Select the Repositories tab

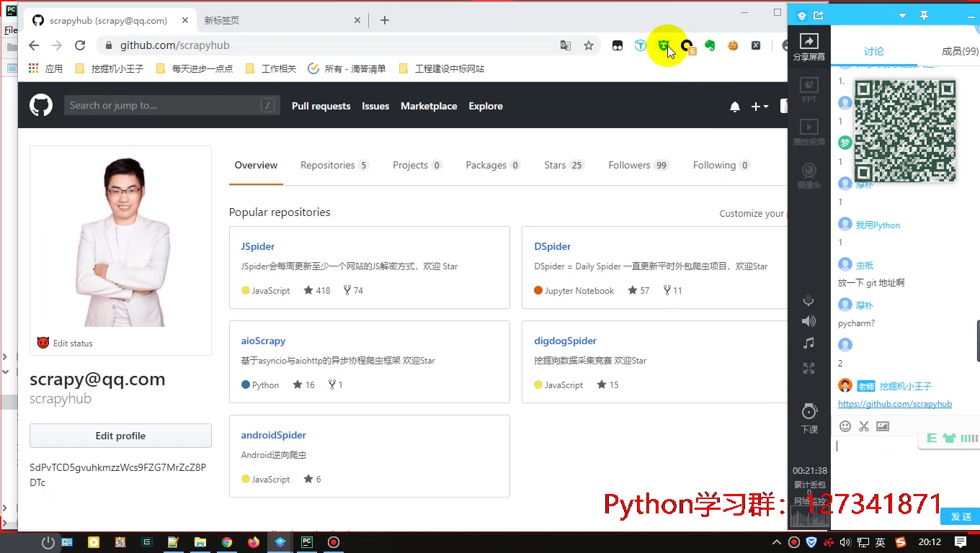pos(334,166)
